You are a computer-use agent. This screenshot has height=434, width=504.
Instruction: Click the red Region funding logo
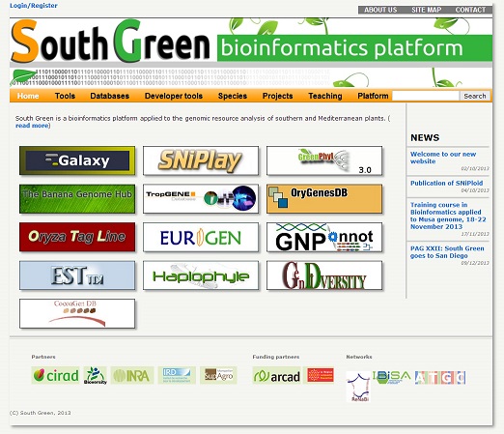pos(321,375)
